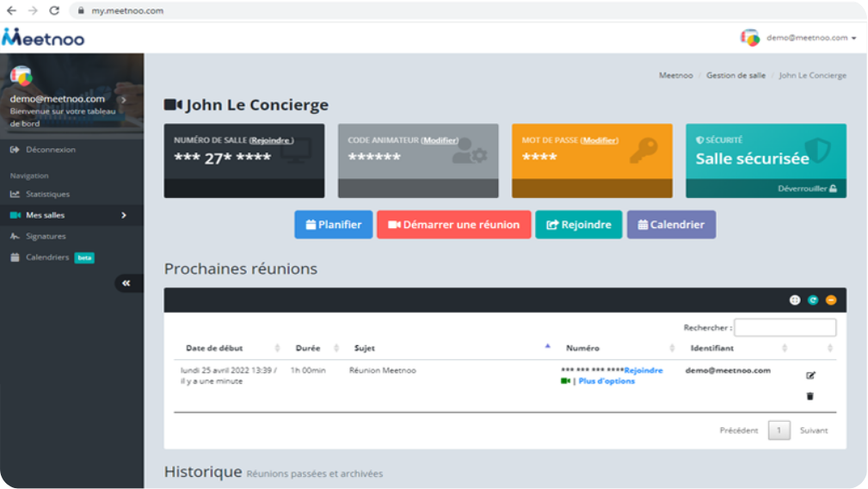Click the 1h 00min duration cell
This screenshot has width=868, height=489.
pyautogui.click(x=308, y=370)
